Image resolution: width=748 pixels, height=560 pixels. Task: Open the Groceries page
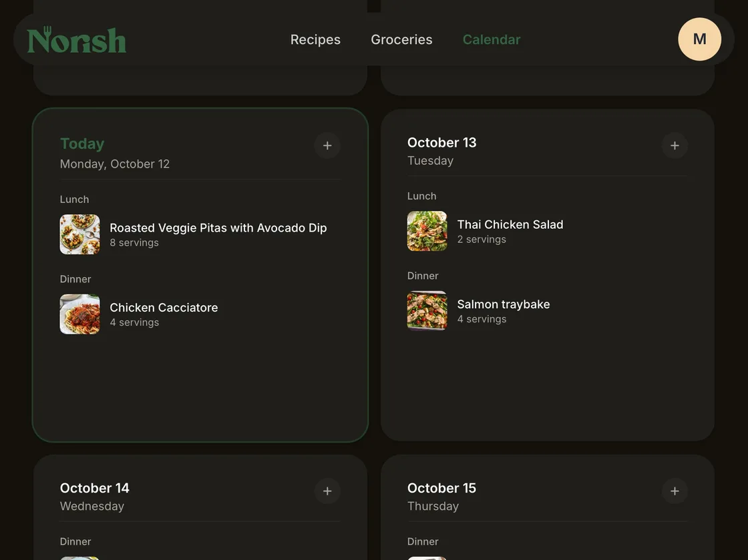point(401,39)
